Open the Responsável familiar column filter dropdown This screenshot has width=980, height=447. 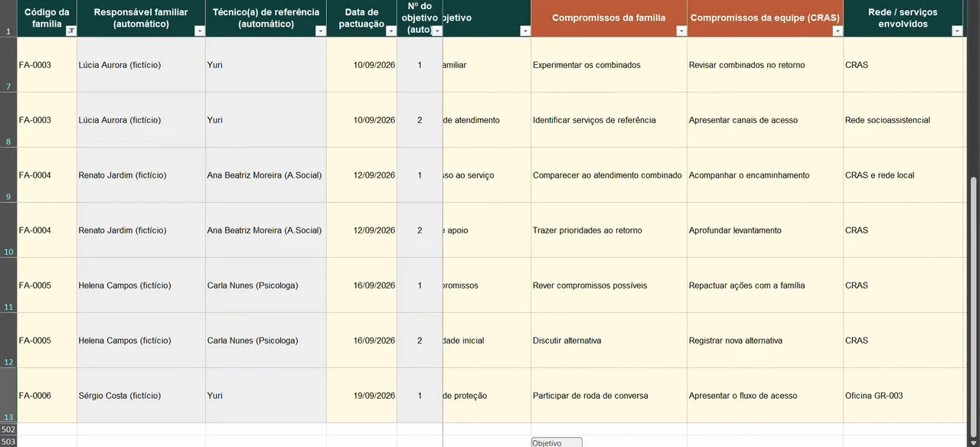coord(200,31)
